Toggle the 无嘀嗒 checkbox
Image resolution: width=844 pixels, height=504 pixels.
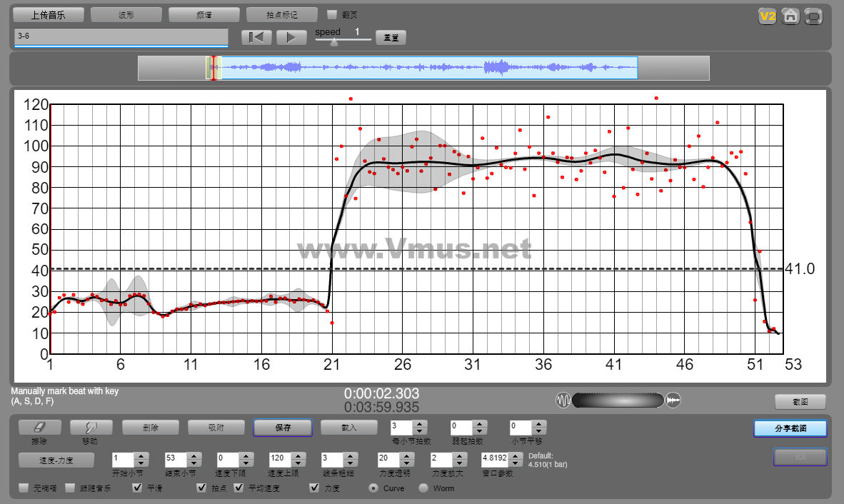point(24,488)
